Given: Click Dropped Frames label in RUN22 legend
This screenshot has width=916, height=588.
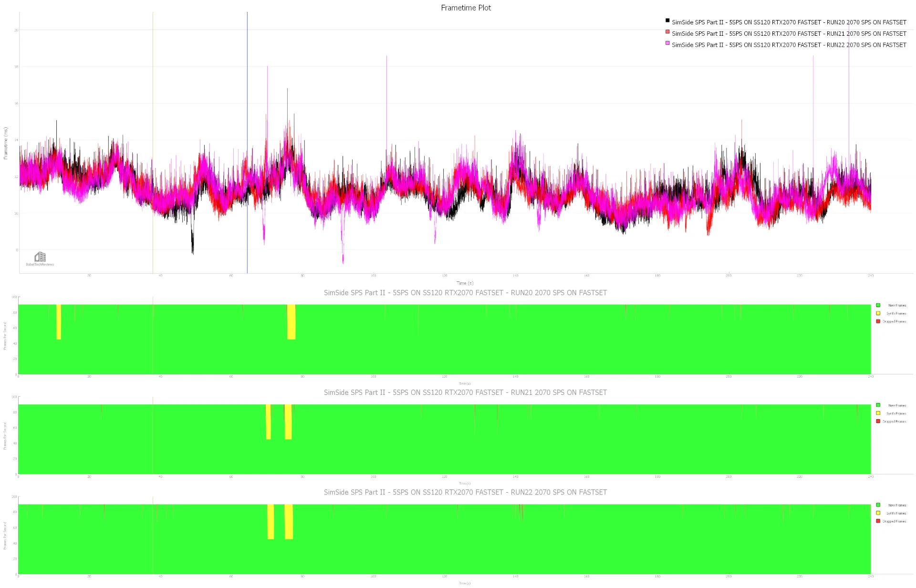Looking at the screenshot, I should pos(894,522).
